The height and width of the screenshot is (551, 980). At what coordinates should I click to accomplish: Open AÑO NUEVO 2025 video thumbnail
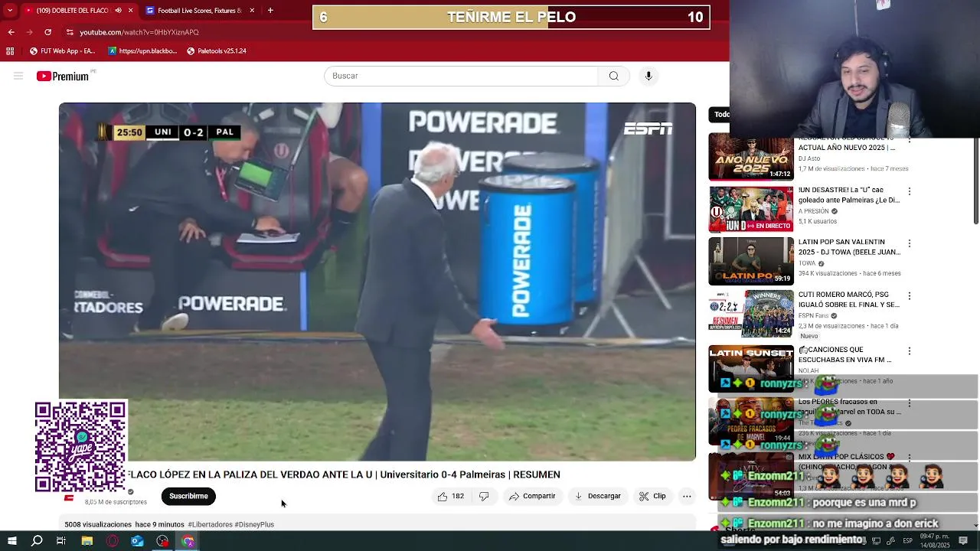pyautogui.click(x=751, y=157)
